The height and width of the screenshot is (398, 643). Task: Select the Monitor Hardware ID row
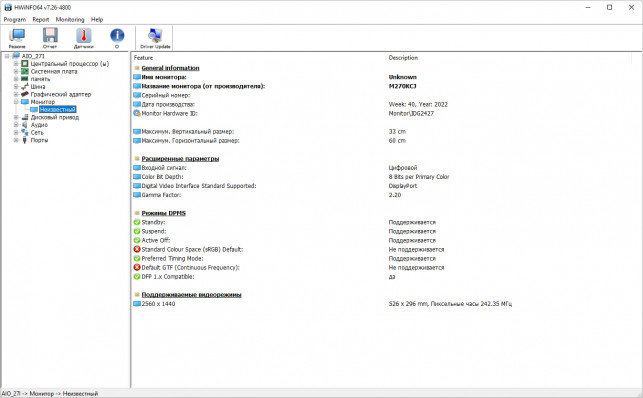click(386, 114)
